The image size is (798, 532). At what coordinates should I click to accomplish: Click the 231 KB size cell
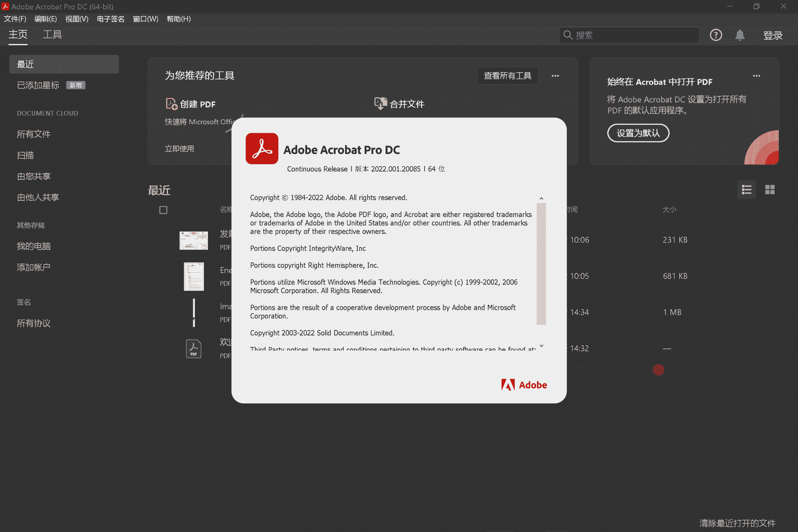coord(675,240)
